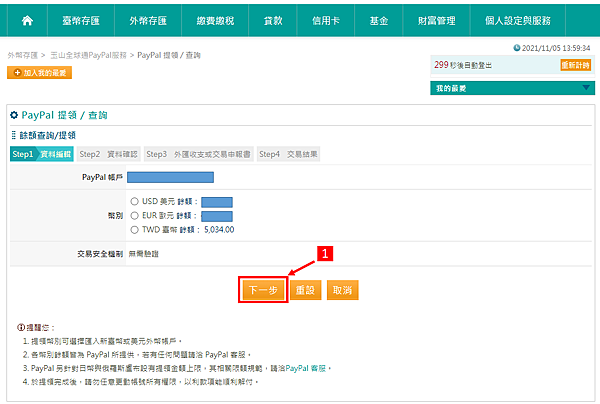Screen dimensions: 600x404
Task: Select Step4 交易結果 tab
Action: [x=288, y=154]
